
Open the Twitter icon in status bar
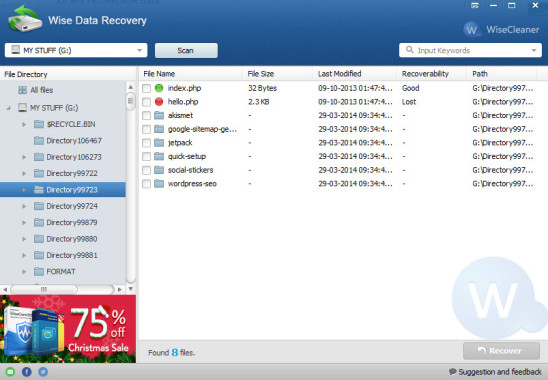point(43,372)
